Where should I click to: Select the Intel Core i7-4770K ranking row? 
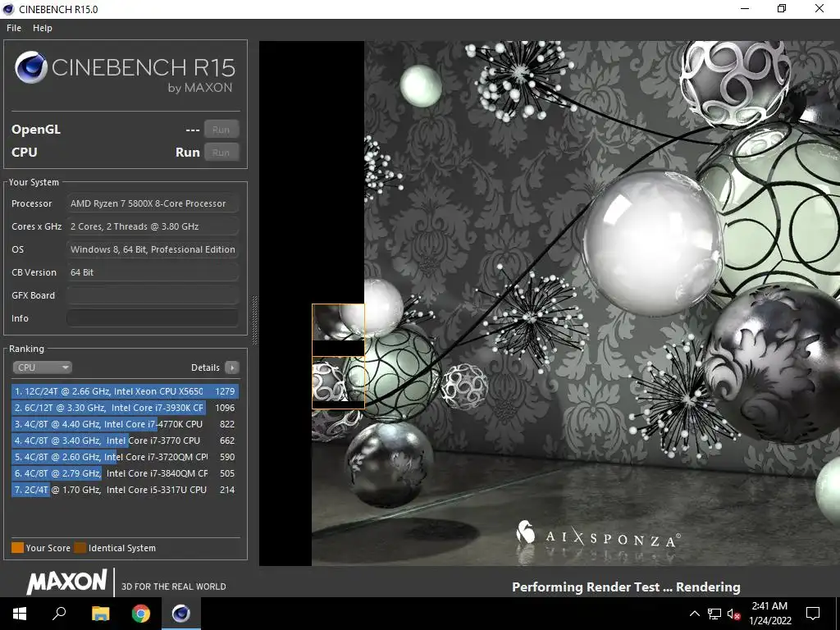coord(125,424)
